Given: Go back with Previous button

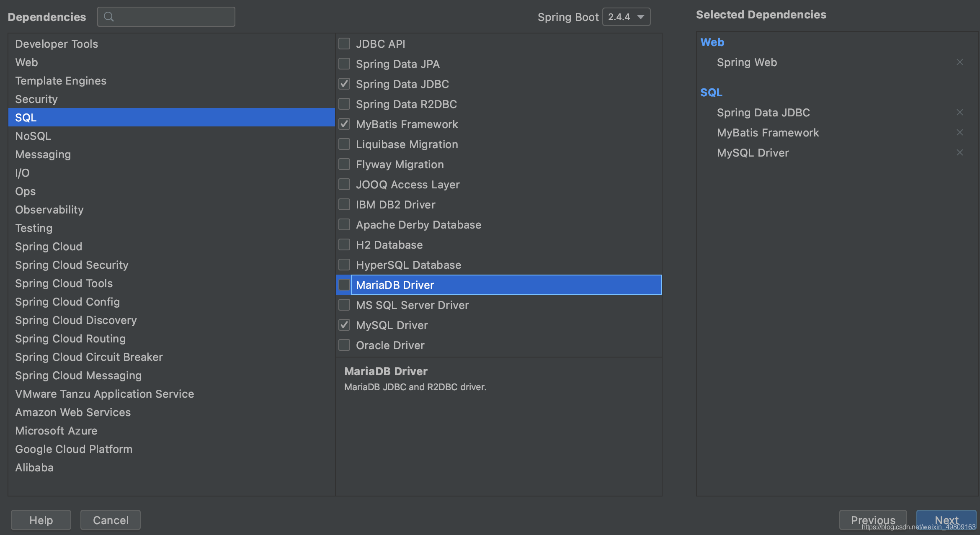Looking at the screenshot, I should (x=873, y=520).
